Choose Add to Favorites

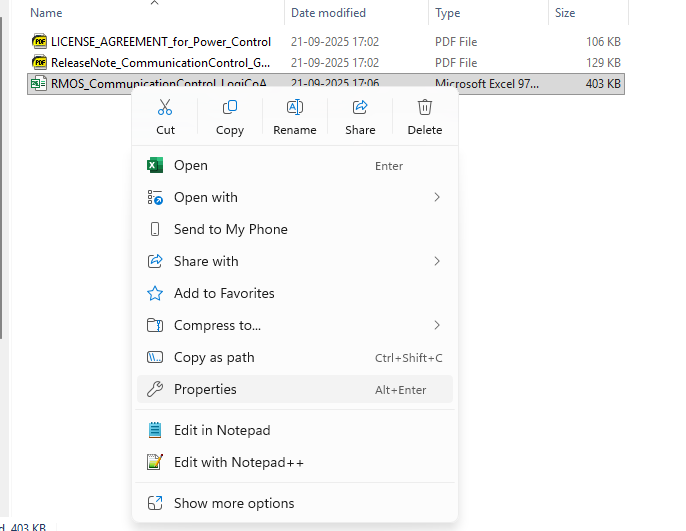(224, 293)
